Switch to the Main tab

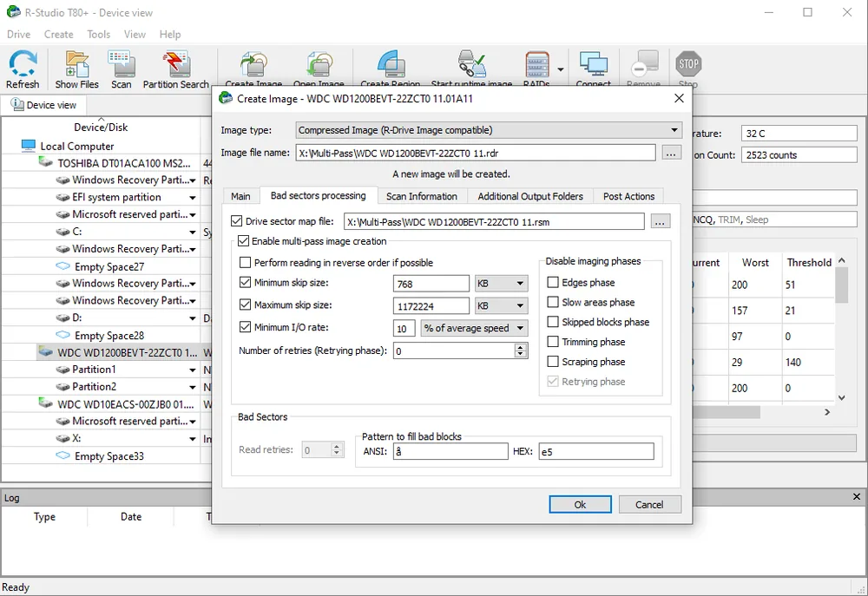[x=240, y=196]
